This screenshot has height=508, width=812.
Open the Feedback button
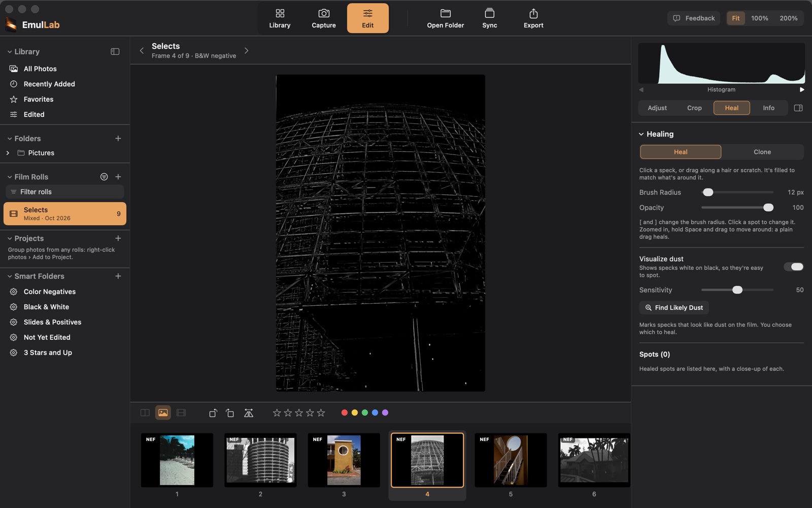tap(694, 18)
